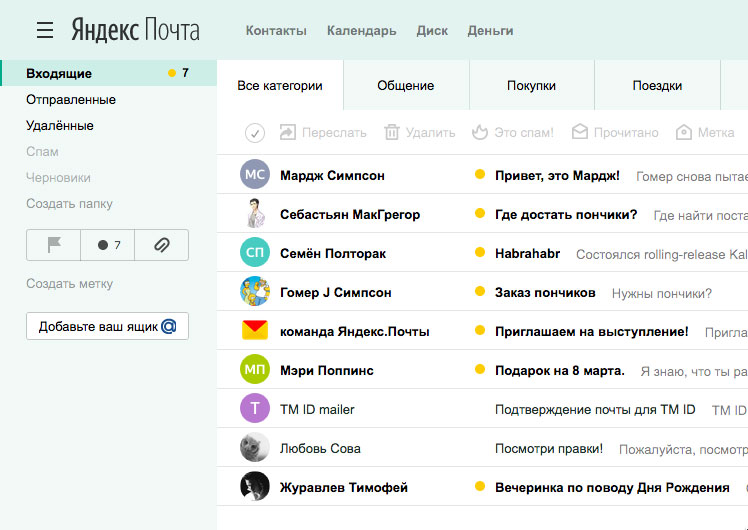Click the Добавьте ваш ящик button
This screenshot has width=748, height=530.
click(107, 326)
